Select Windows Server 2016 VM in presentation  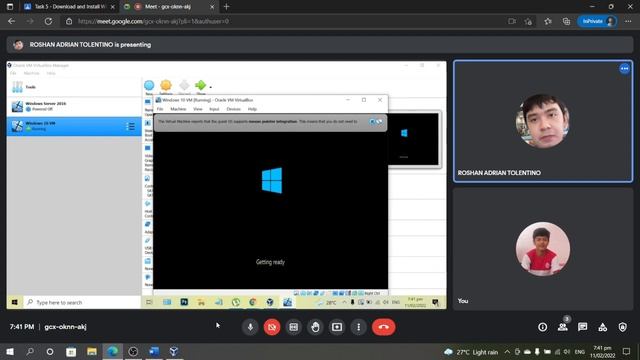(74, 107)
